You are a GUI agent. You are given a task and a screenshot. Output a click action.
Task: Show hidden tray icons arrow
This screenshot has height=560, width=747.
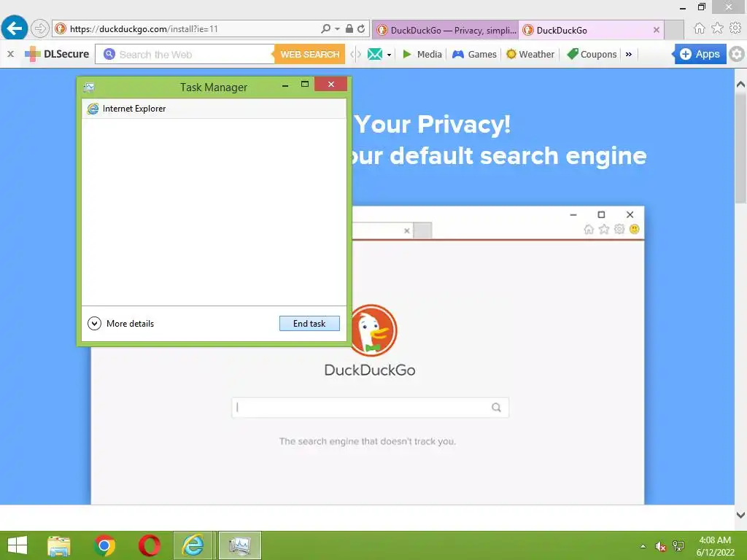[x=643, y=546]
